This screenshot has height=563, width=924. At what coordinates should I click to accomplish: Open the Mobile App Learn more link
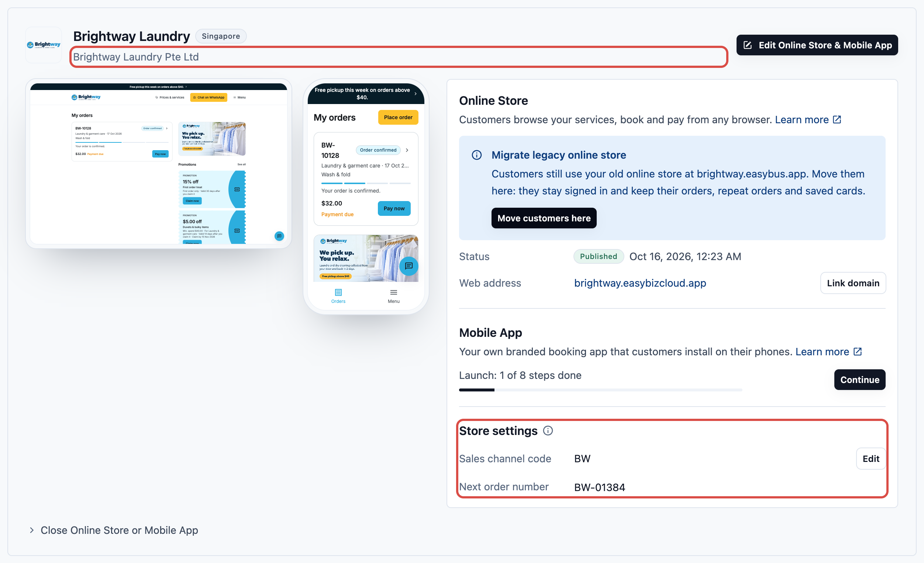pos(822,352)
